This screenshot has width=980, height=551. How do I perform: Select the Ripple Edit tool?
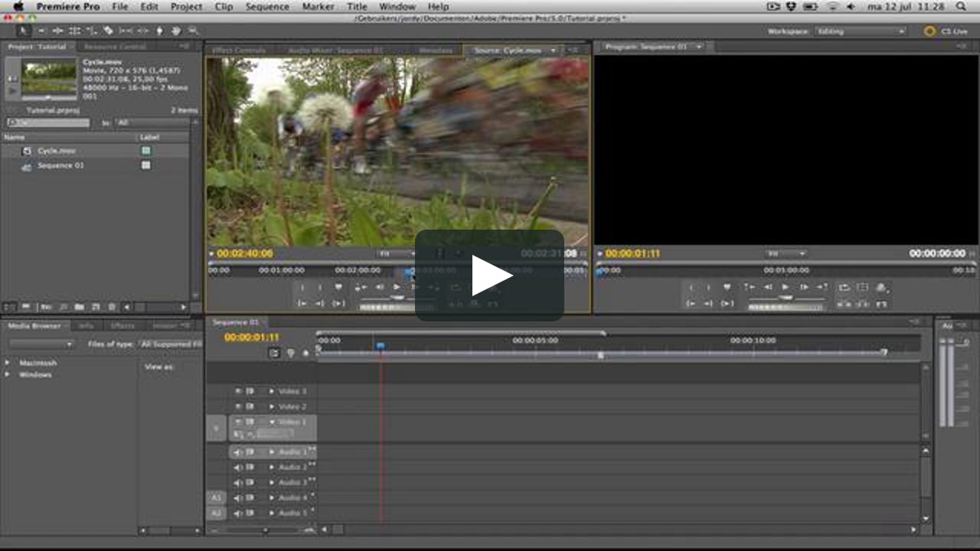tap(57, 31)
